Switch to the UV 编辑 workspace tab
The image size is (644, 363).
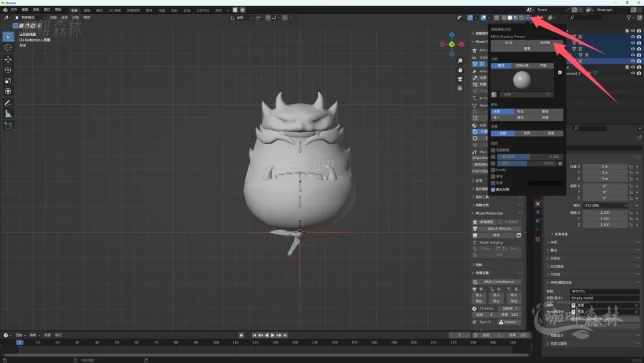(x=115, y=10)
